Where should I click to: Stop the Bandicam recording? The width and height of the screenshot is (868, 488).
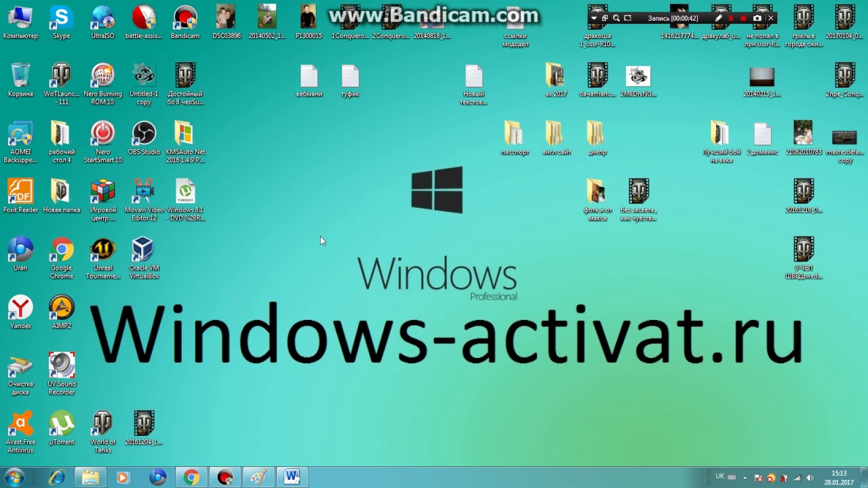[x=743, y=18]
